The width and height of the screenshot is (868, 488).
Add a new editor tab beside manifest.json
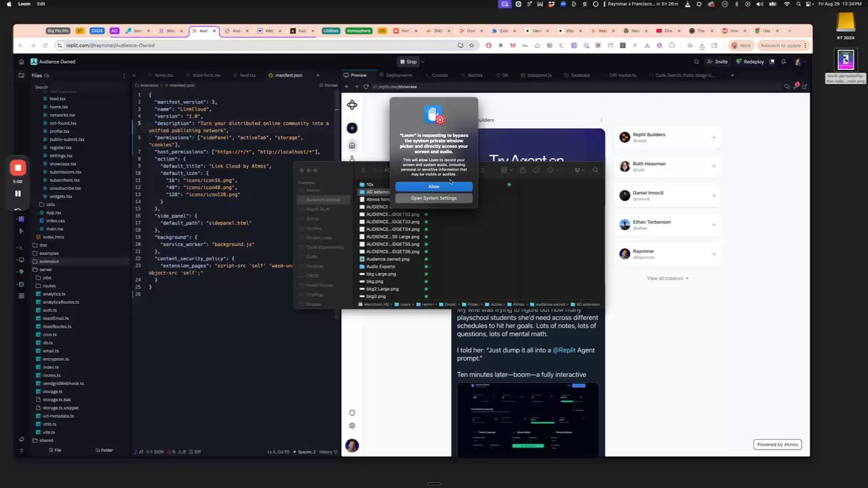pos(317,75)
